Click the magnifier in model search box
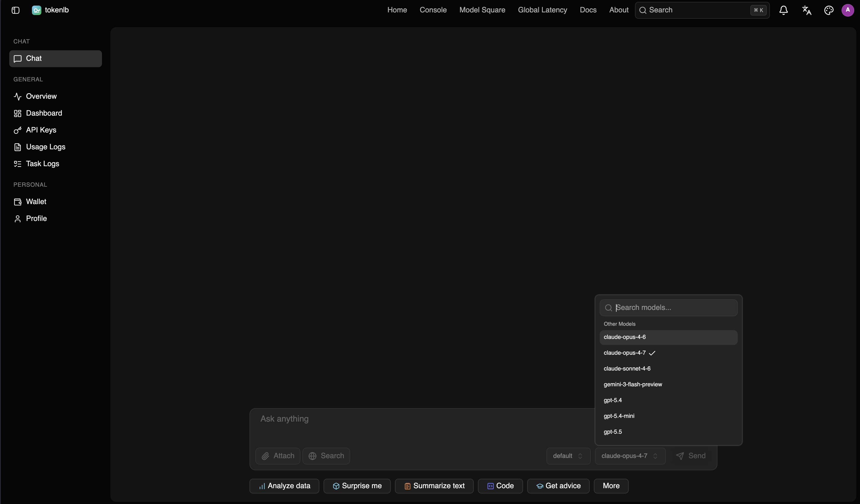This screenshot has width=860, height=504. point(608,308)
